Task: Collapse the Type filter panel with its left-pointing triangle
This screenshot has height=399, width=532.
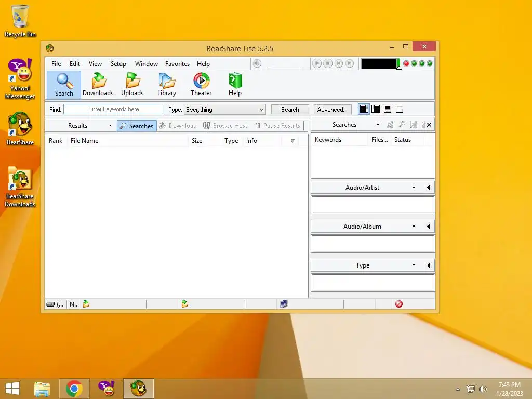Action: (428, 265)
